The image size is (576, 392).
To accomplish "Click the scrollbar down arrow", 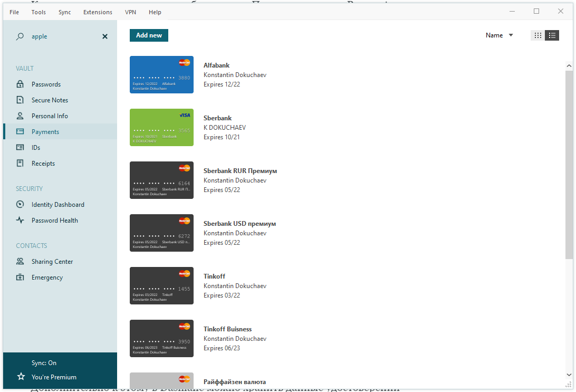I will point(569,375).
